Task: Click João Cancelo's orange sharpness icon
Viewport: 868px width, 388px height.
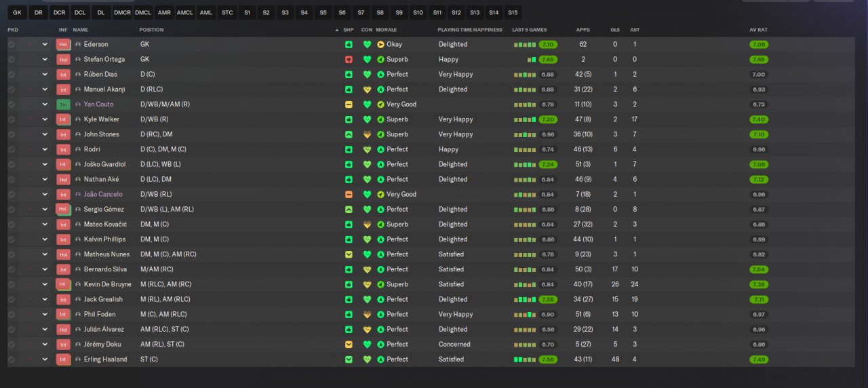Action: point(349,195)
